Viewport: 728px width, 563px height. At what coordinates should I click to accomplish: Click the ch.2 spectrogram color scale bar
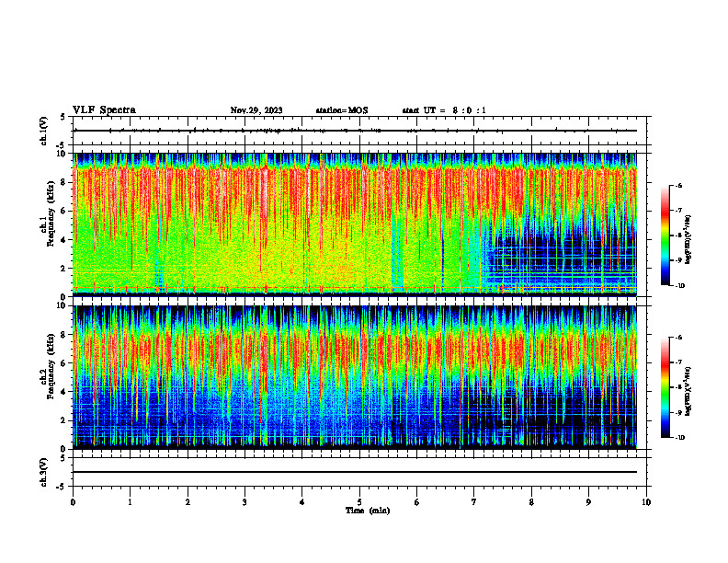665,387
